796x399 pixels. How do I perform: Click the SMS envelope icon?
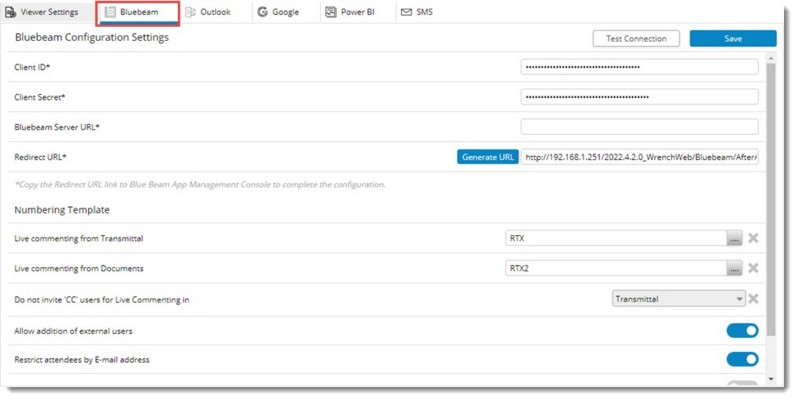(406, 12)
